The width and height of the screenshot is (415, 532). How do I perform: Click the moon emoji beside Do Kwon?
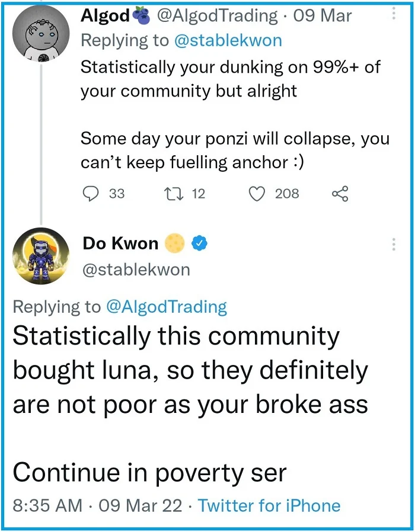pos(174,243)
